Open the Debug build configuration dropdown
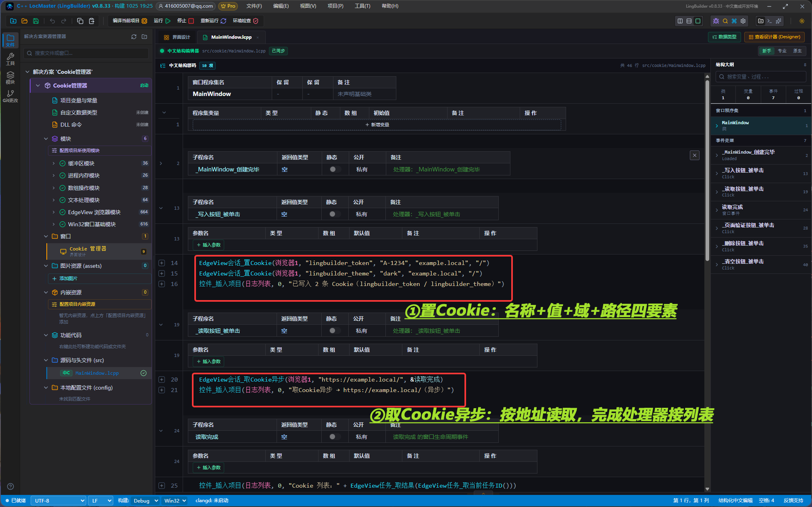 (145, 501)
